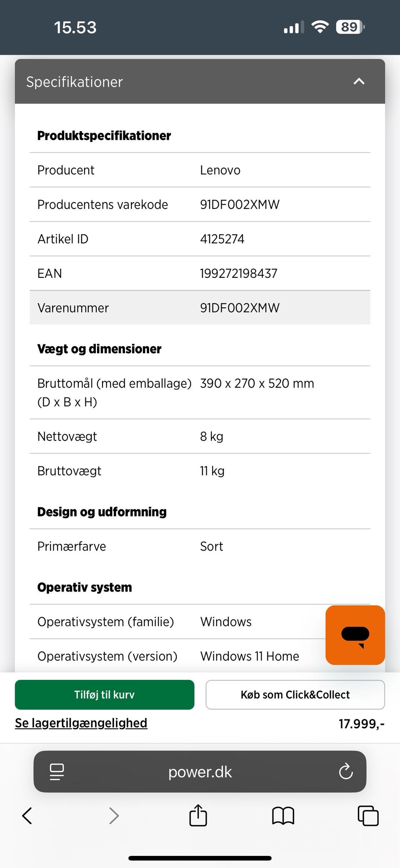This screenshot has width=400, height=868.
Task: Tap the Artikel ID value 4125274
Action: point(222,239)
